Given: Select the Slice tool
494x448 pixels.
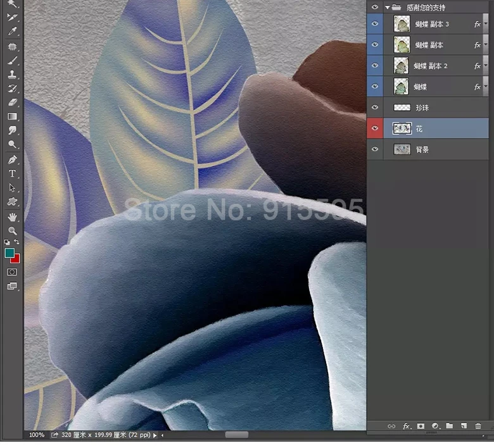Looking at the screenshot, I should (x=12, y=16).
